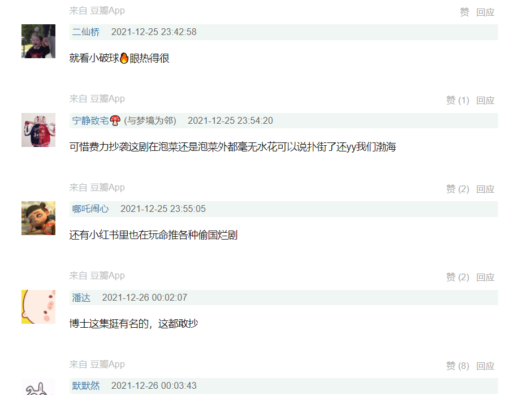
Task: Reply (回应) to 潘达's 博士 comment
Action: click(x=485, y=366)
